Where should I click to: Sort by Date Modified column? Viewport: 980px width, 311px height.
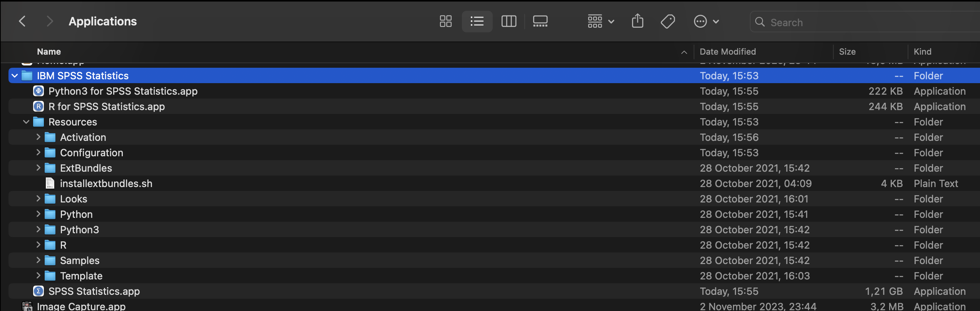coord(727,52)
